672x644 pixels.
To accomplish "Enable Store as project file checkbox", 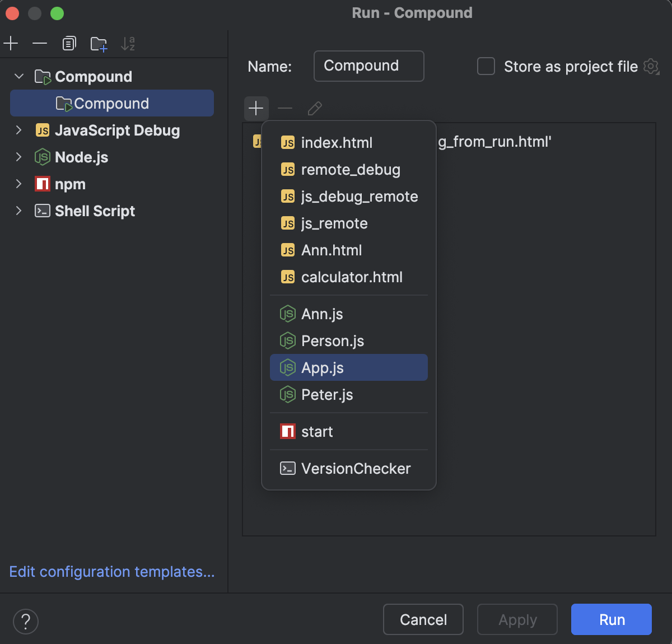I will [x=486, y=66].
